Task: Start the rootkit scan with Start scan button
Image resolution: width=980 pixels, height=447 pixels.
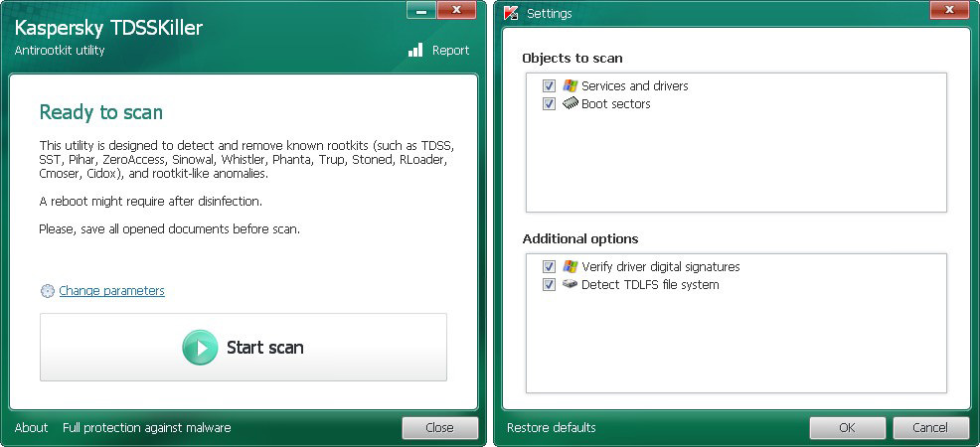Action: click(x=244, y=347)
